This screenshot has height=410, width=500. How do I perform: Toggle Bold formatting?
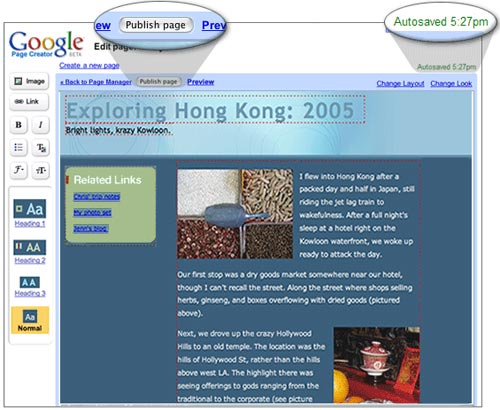tap(18, 125)
